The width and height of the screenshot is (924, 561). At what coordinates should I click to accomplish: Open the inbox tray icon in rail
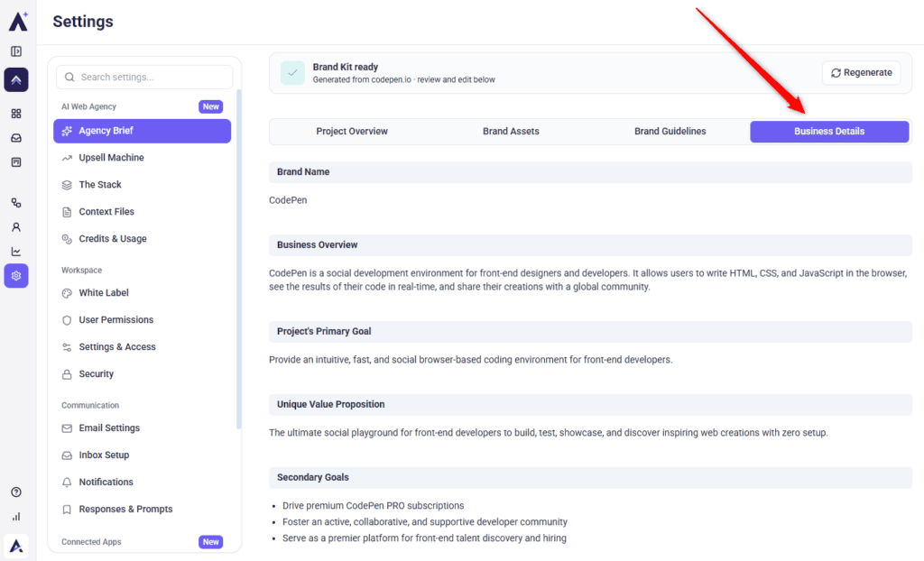click(16, 138)
